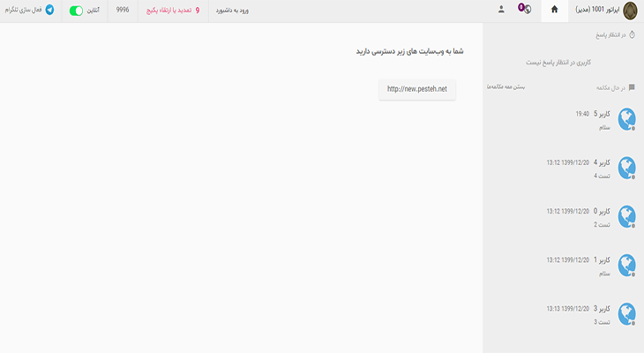The image size is (644, 353).
Task: Click globe avatar of کاربر 5
Action: 626,119
